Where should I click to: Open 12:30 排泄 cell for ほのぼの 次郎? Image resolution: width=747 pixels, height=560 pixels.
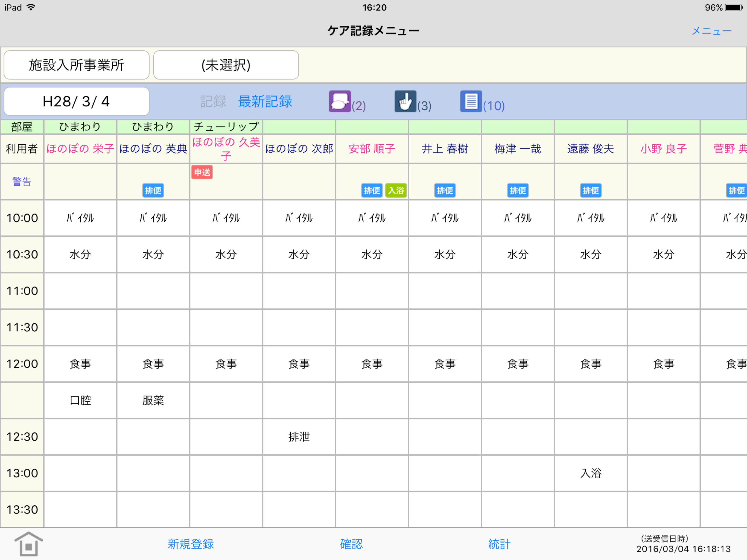[299, 437]
